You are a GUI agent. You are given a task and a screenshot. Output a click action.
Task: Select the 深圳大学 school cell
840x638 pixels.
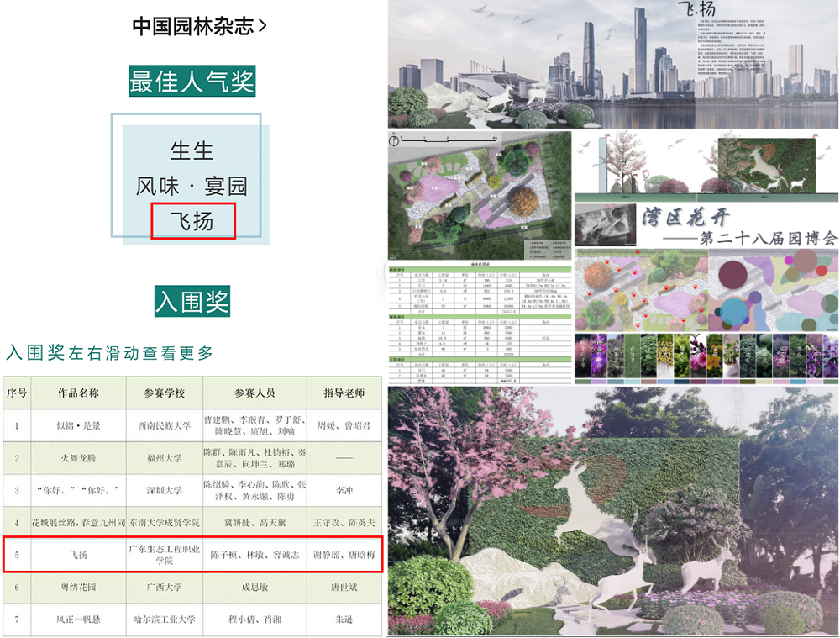click(165, 491)
